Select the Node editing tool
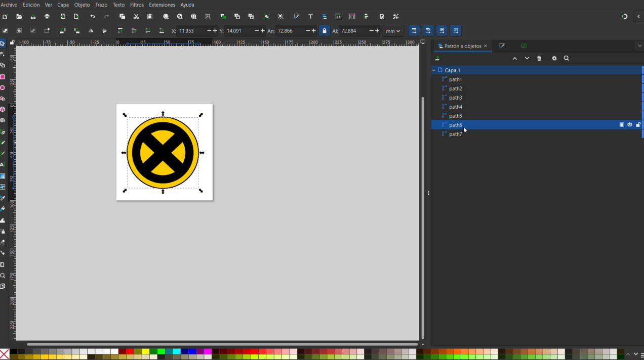 (x=3, y=54)
